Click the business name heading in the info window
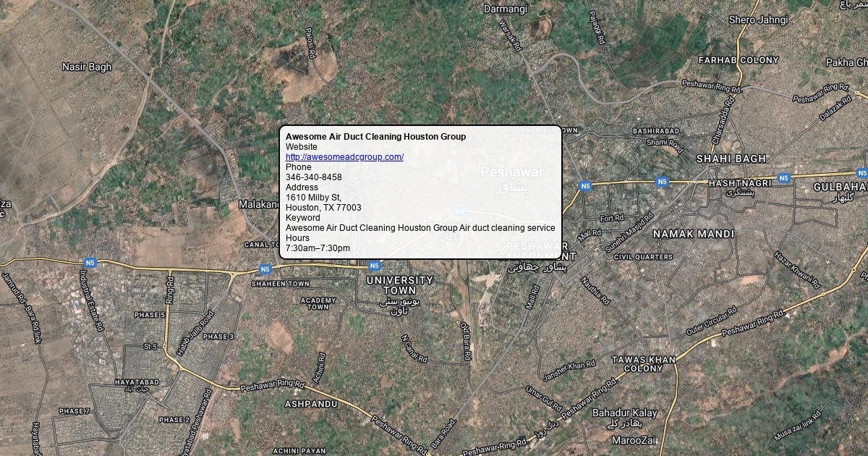868x456 pixels. click(375, 137)
